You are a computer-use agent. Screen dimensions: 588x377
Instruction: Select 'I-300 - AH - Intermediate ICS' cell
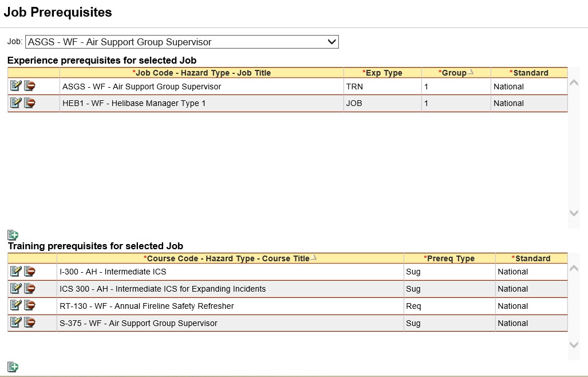(230, 272)
